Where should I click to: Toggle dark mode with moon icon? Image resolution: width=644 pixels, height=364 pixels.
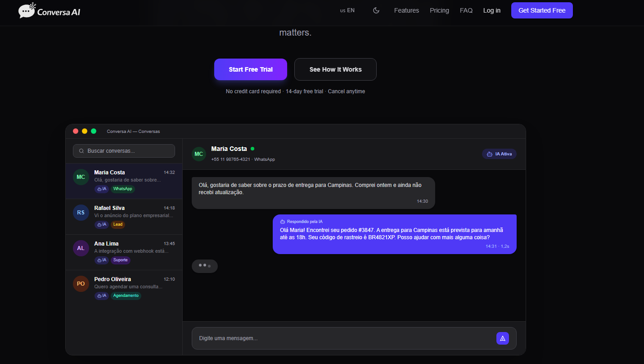tap(376, 10)
